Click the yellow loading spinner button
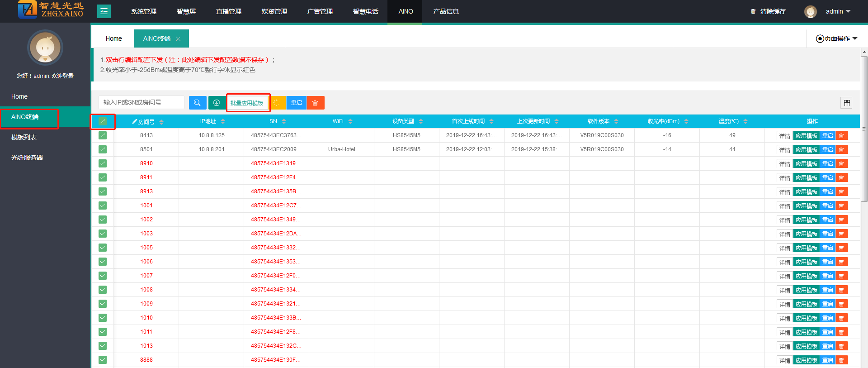 [x=278, y=103]
